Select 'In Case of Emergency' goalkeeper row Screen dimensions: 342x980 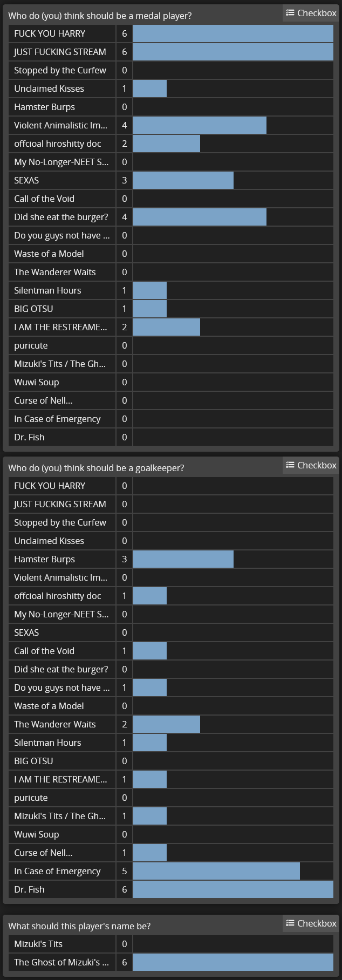tap(171, 871)
